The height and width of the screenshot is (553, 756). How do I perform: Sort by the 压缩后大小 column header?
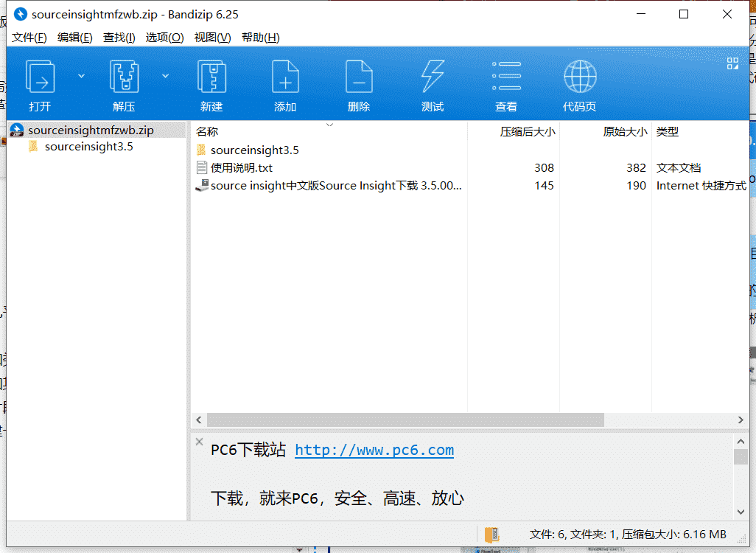[514, 132]
